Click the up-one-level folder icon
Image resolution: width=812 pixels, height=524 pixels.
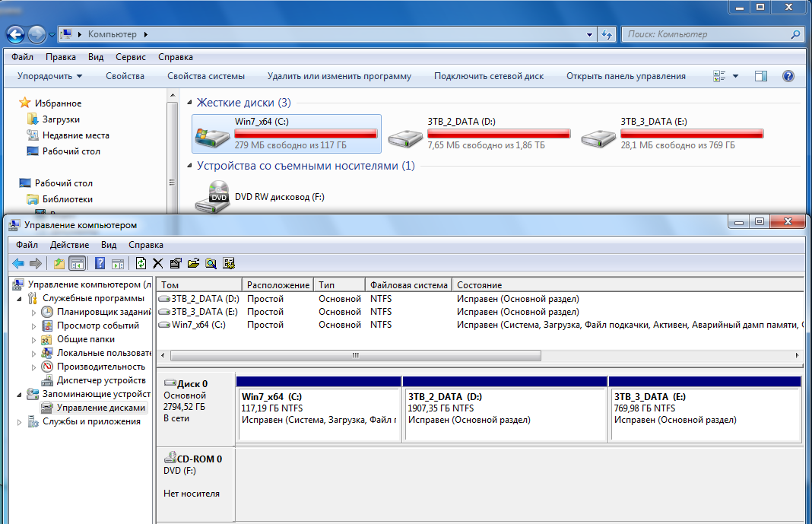[59, 263]
